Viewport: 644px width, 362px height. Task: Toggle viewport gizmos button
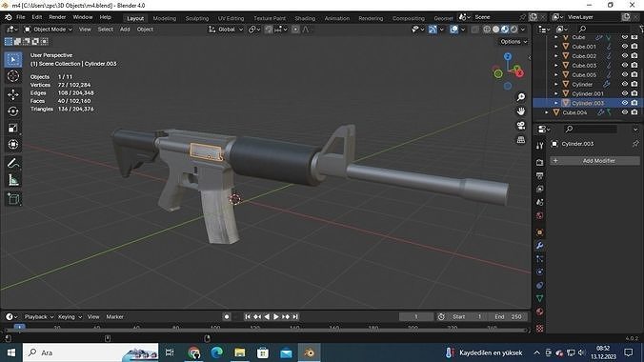[433, 30]
